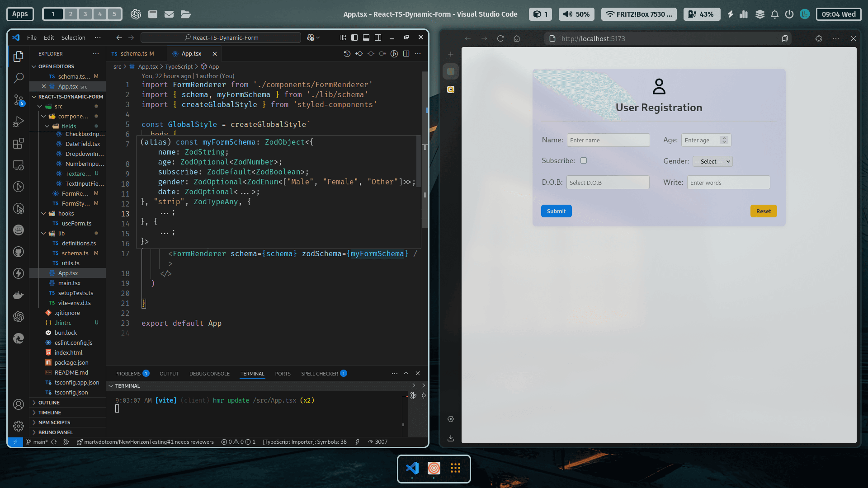This screenshot has height=488, width=868.
Task: Switch to the schema.ts editor tab
Action: point(134,54)
